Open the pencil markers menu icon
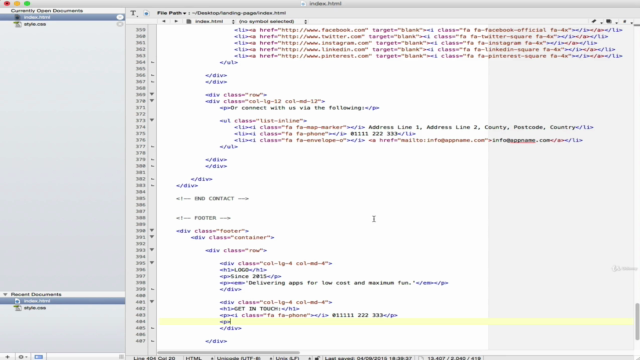 [x=594, y=21]
